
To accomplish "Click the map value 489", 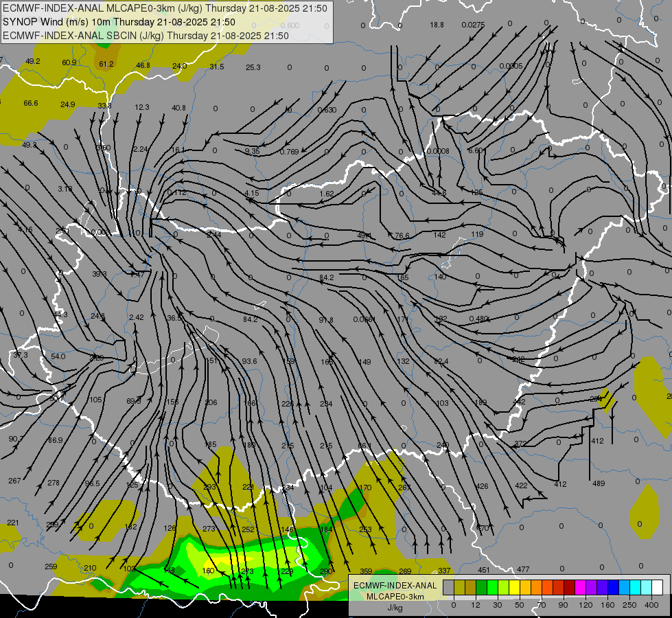I will [x=599, y=483].
